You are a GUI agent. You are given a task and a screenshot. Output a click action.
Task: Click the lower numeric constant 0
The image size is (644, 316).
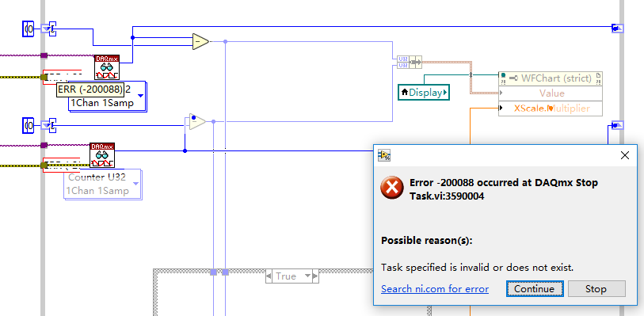28,125
